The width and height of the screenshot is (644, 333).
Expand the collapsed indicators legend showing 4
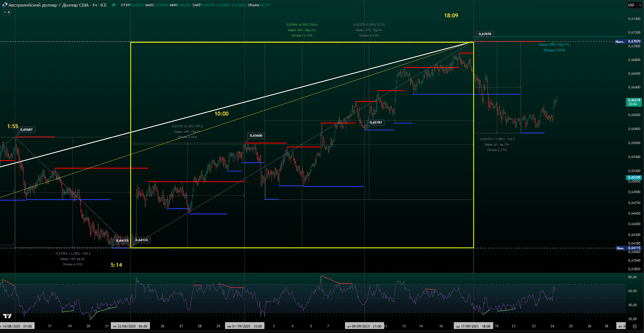7,12
